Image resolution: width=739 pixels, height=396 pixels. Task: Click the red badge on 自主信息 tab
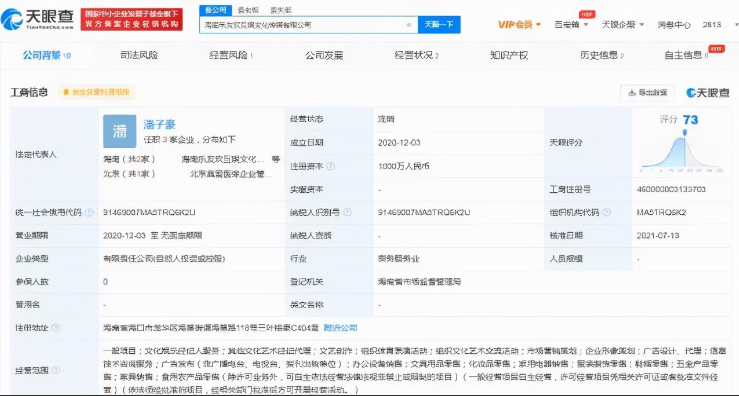tap(717, 48)
